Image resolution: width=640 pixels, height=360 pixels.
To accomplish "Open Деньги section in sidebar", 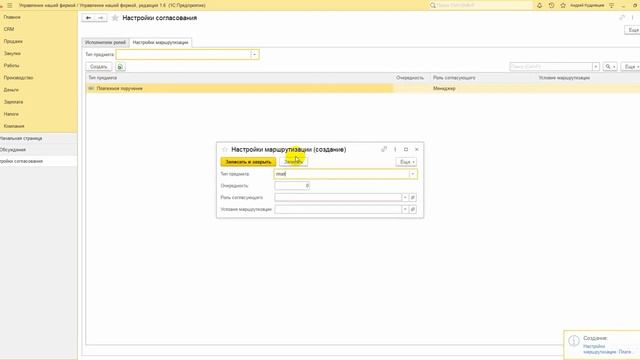I will click(x=11, y=90).
